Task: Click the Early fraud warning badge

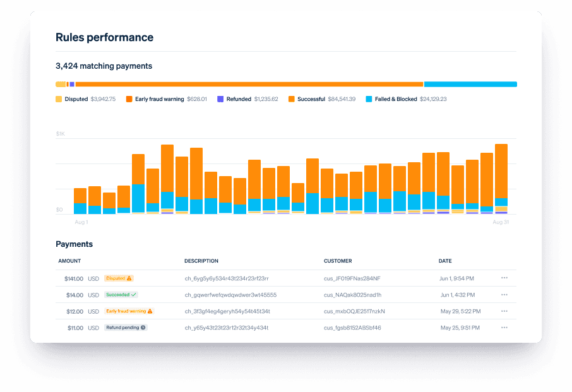Action: click(x=129, y=311)
